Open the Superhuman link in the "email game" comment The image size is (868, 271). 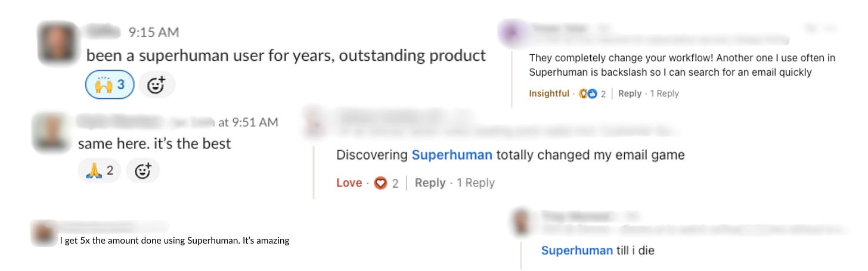[x=452, y=155]
